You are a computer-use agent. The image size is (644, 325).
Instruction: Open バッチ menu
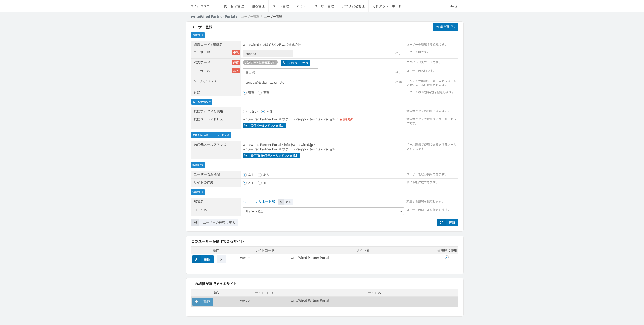click(301, 6)
